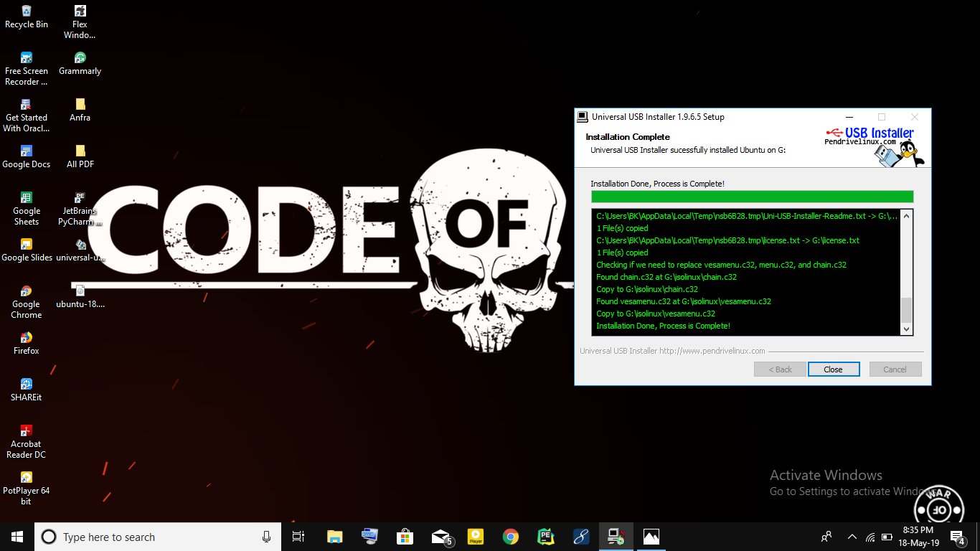This screenshot has width=980, height=551.
Task: Open PyCharm from taskbar
Action: 546,537
